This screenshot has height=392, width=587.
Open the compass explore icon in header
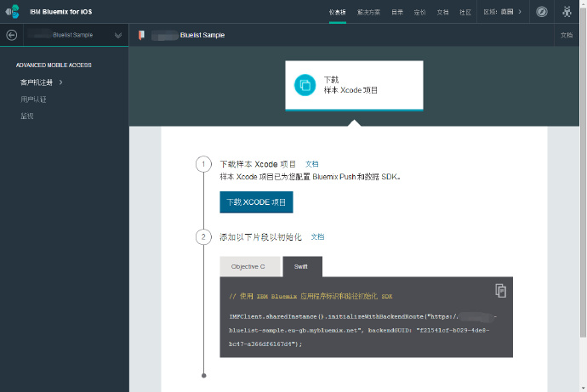[541, 12]
